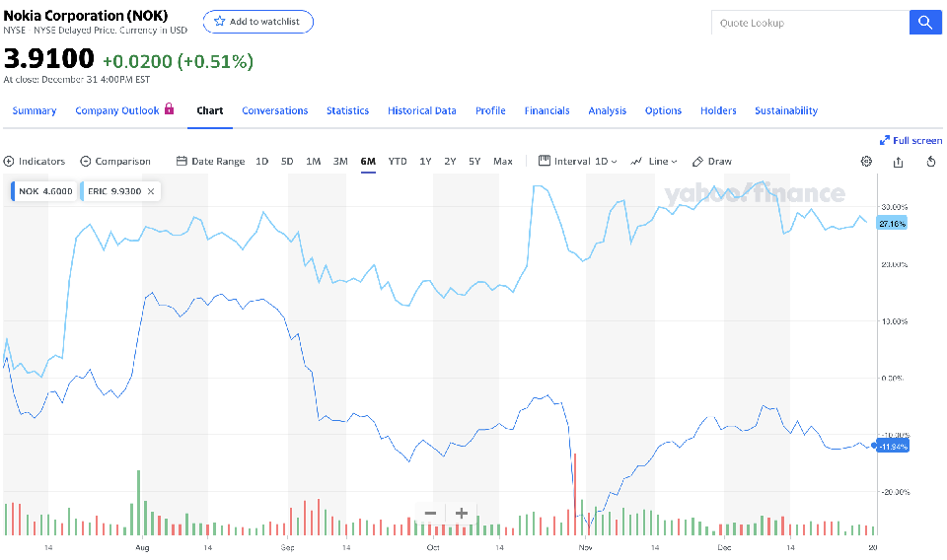
Task: Click the search magnifier button
Action: click(x=924, y=23)
